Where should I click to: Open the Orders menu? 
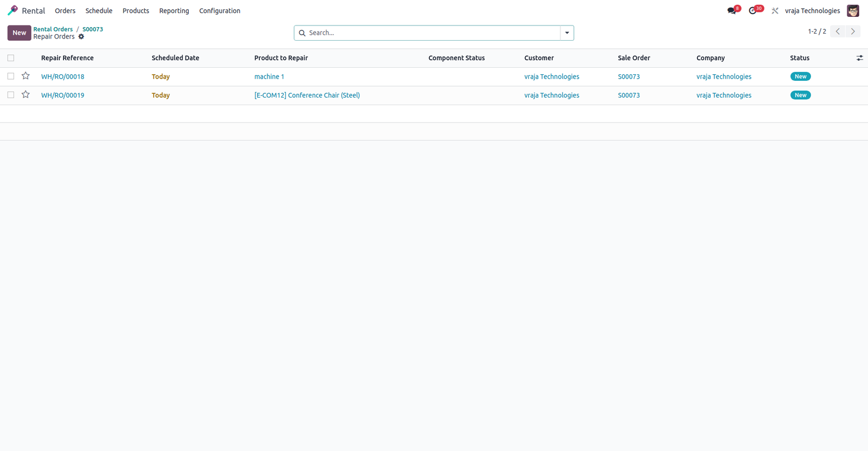[x=65, y=11]
